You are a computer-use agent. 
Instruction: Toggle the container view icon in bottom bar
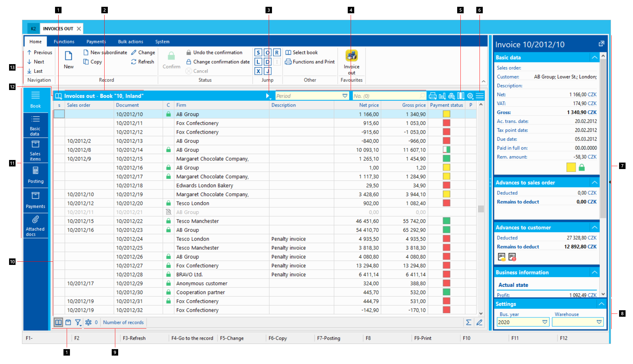point(68,322)
